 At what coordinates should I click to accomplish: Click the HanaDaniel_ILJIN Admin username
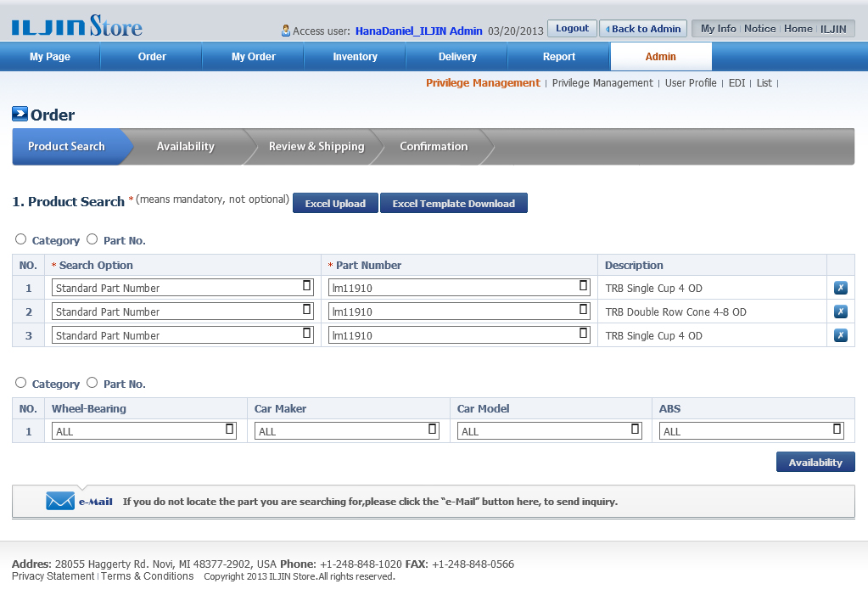pos(419,31)
